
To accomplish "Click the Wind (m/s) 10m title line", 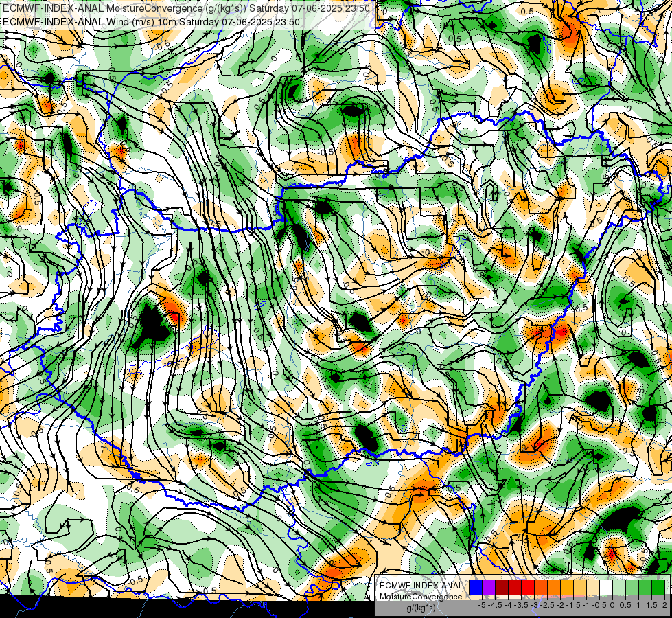I will pyautogui.click(x=151, y=21).
